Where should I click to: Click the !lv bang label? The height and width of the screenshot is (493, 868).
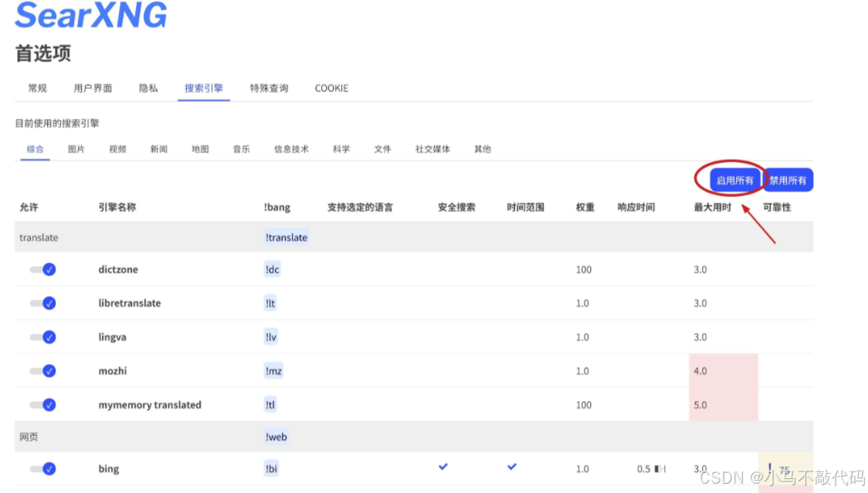271,338
